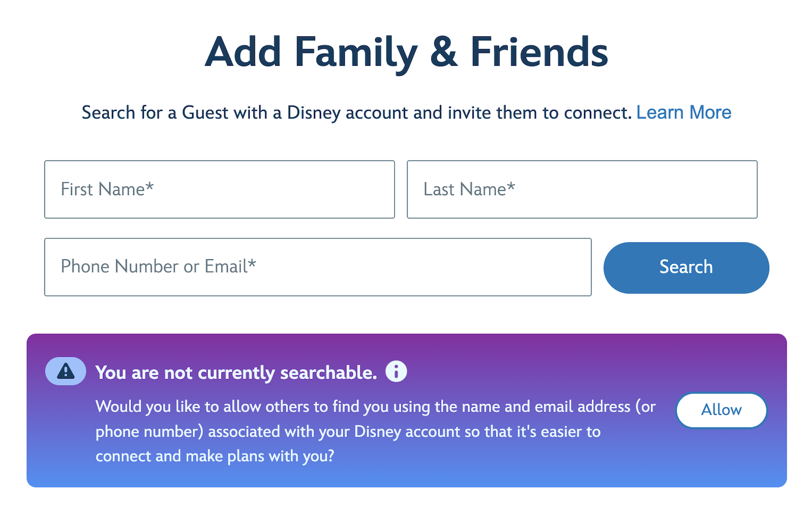Click the Add Family & Friends heading
This screenshot has width=812, height=514.
tap(407, 53)
